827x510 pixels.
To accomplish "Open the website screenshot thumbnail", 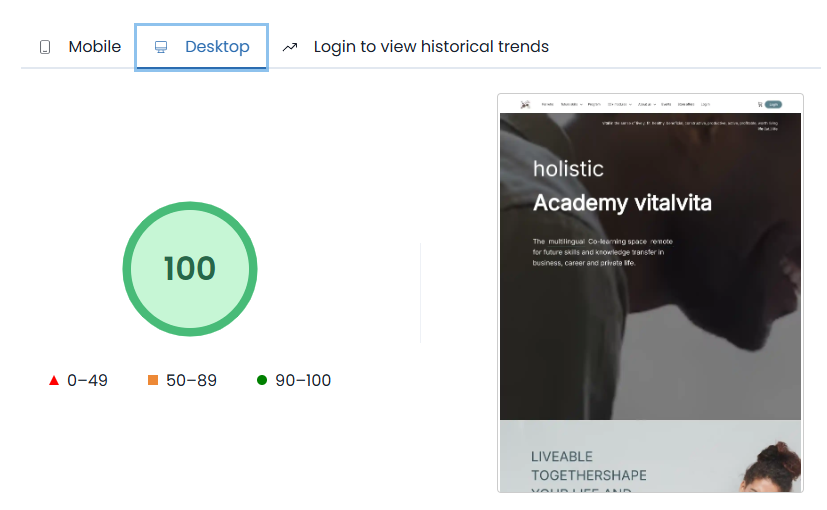I will point(650,293).
